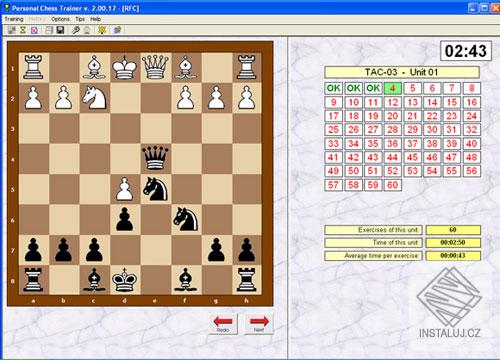Select the white rook on h1
500x360 pixels.
click(x=247, y=68)
